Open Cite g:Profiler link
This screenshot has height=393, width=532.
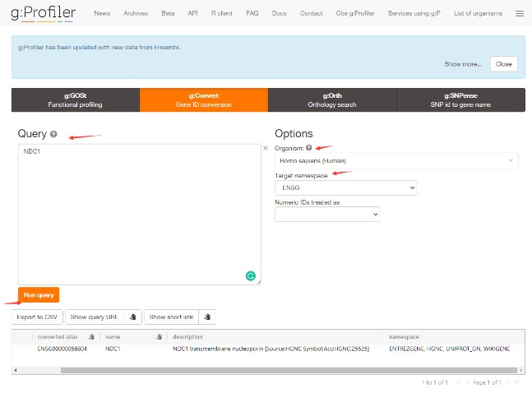(355, 13)
